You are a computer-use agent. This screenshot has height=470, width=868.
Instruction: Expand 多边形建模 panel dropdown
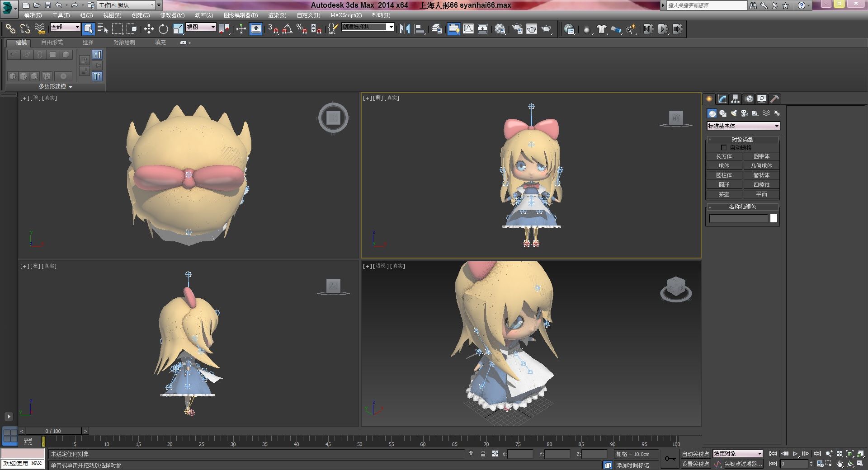click(x=55, y=86)
